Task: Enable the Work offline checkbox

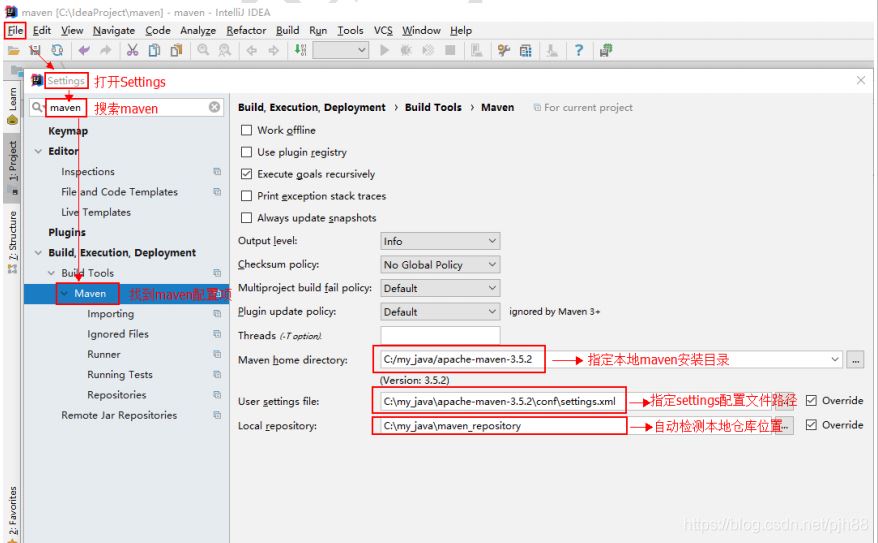Action: pyautogui.click(x=246, y=130)
